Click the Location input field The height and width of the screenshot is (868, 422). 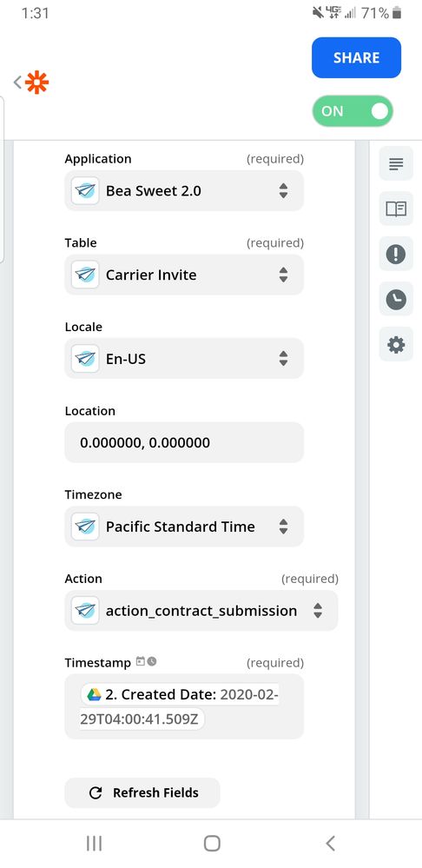pos(184,442)
